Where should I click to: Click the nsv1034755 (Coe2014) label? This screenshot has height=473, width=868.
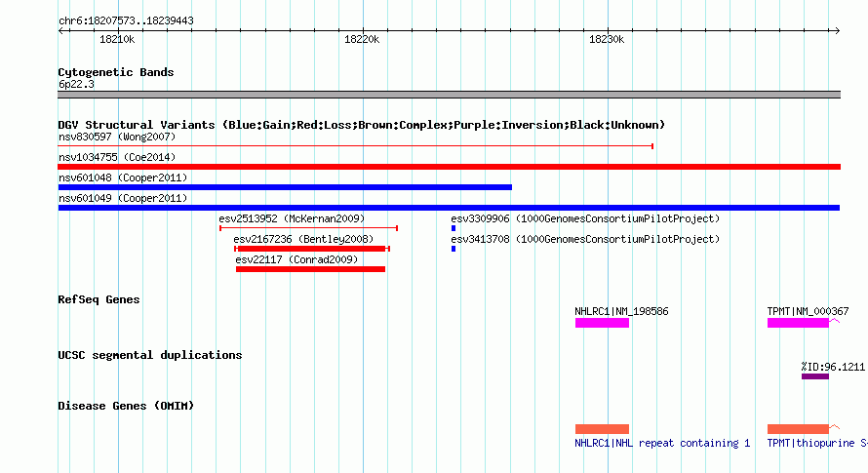click(x=117, y=157)
